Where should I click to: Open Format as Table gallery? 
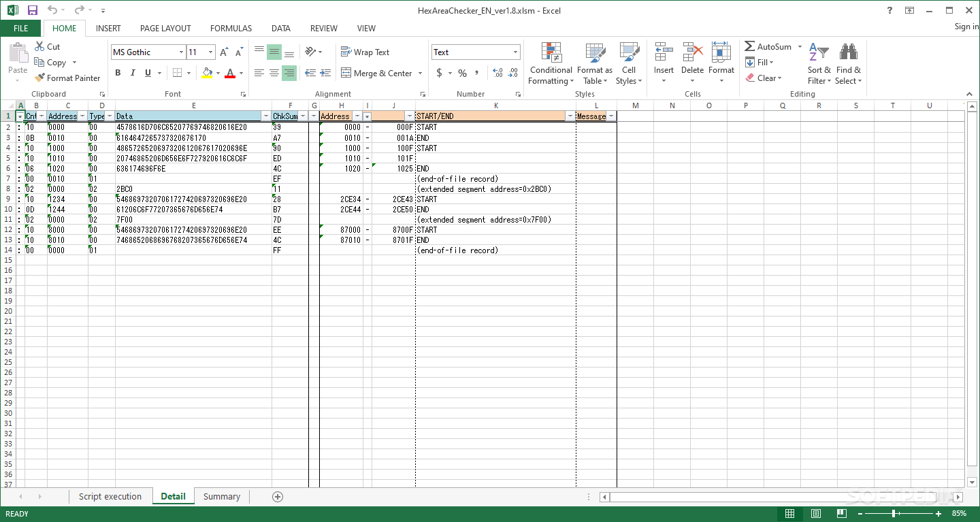pos(595,64)
